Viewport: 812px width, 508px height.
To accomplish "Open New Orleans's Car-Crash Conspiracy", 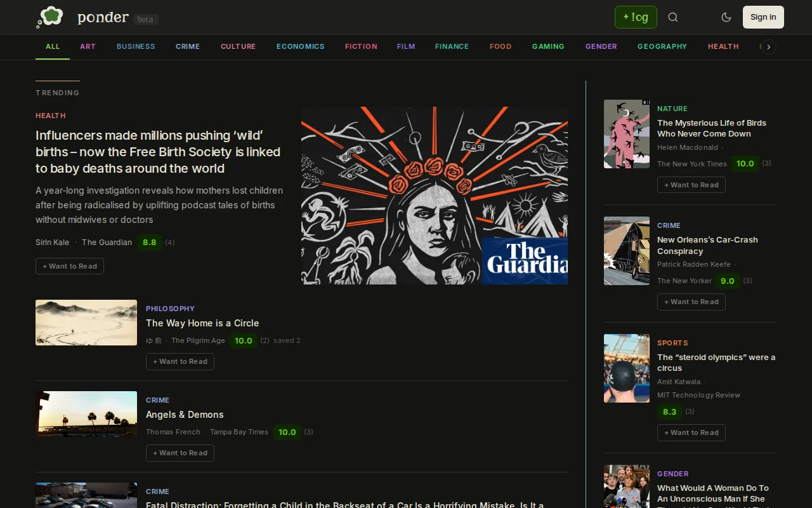I will (707, 245).
